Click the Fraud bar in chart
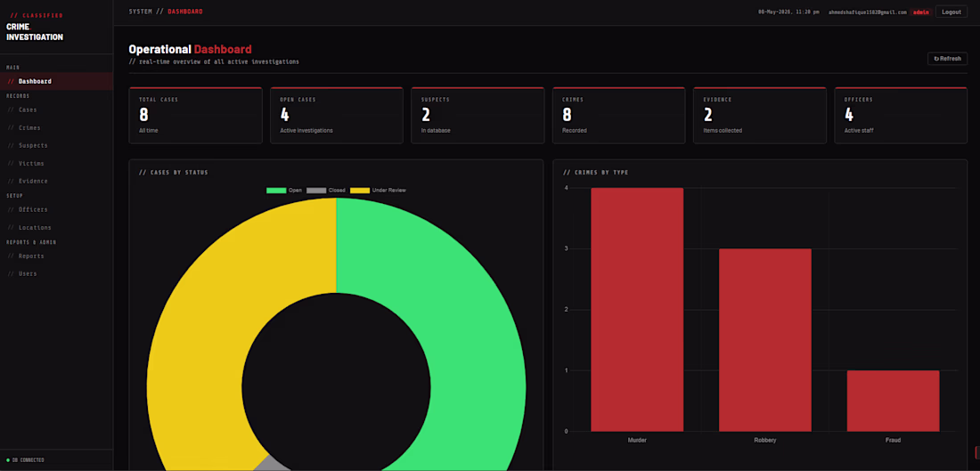This screenshot has height=471, width=980. pyautogui.click(x=893, y=401)
